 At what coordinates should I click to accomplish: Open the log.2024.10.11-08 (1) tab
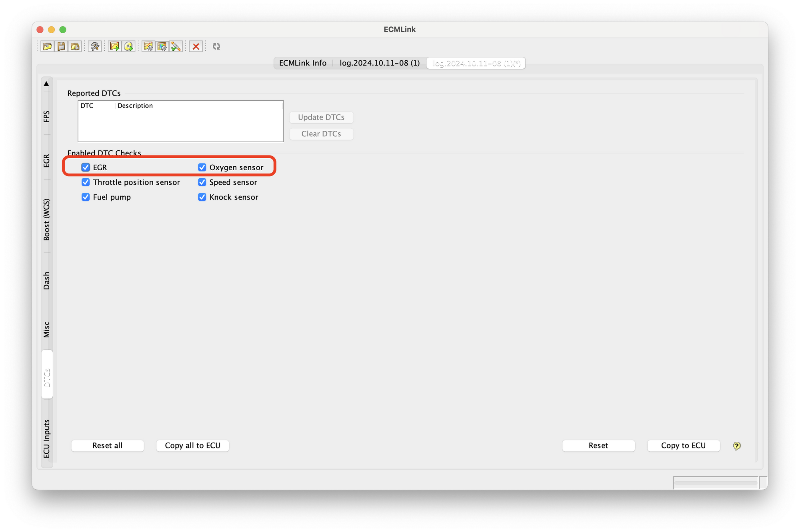[x=380, y=63]
